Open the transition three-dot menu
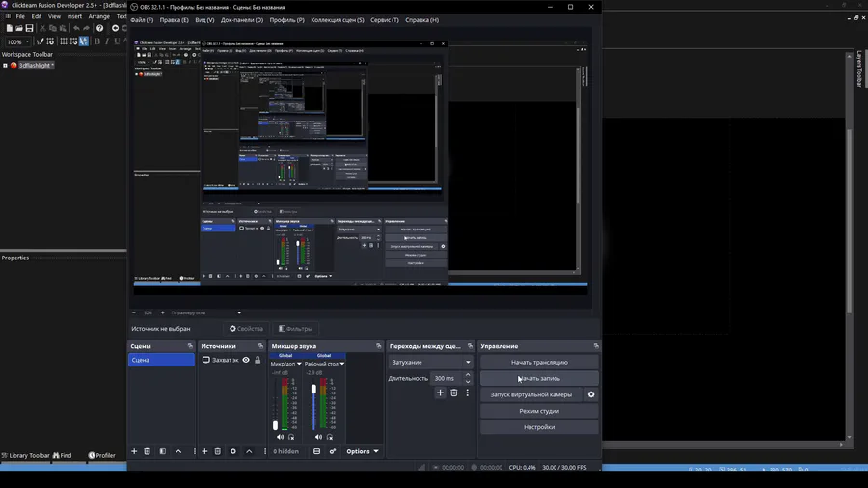This screenshot has height=488, width=868. tap(467, 393)
